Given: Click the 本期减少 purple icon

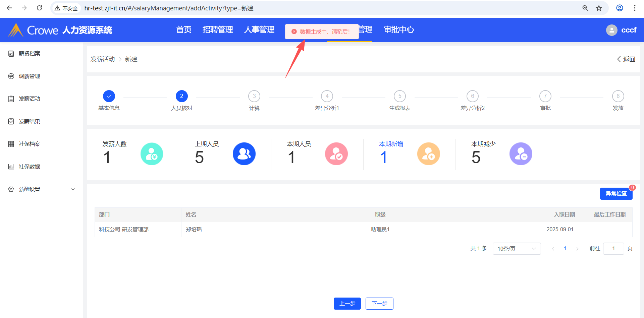Looking at the screenshot, I should (x=521, y=154).
